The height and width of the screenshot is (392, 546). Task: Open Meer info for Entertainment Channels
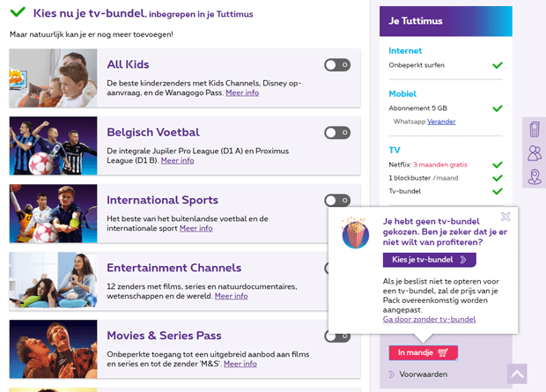pos(231,296)
